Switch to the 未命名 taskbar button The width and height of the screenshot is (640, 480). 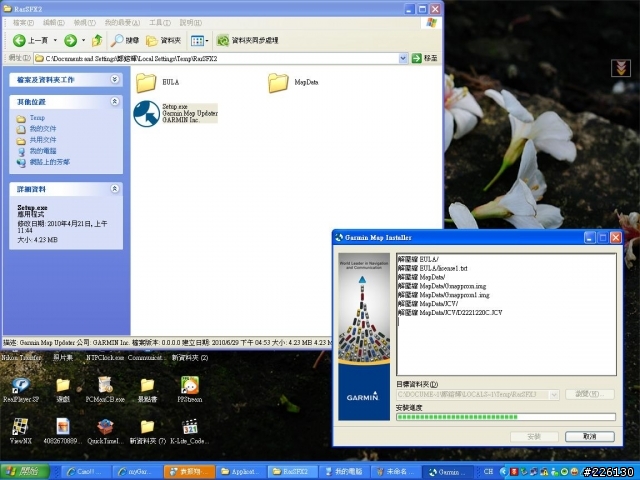pos(396,471)
